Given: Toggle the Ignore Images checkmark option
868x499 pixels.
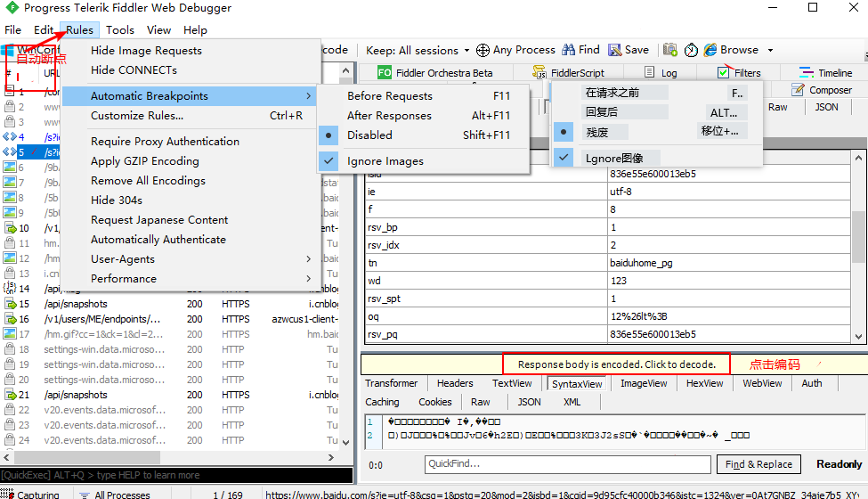Looking at the screenshot, I should click(x=329, y=160).
